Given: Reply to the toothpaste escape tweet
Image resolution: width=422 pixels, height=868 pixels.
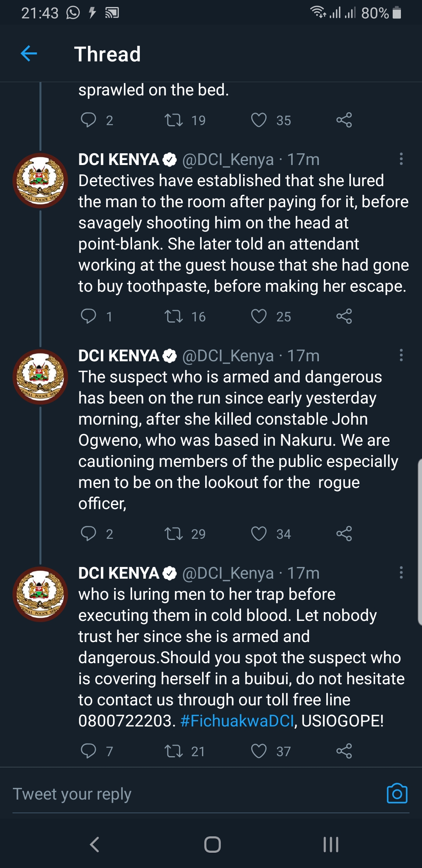Looking at the screenshot, I should 88,316.
